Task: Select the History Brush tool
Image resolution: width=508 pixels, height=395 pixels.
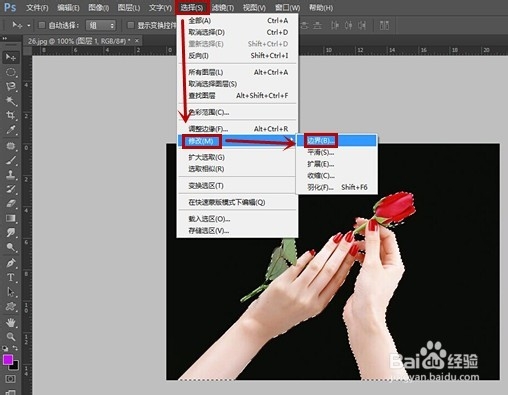Action: (11, 189)
